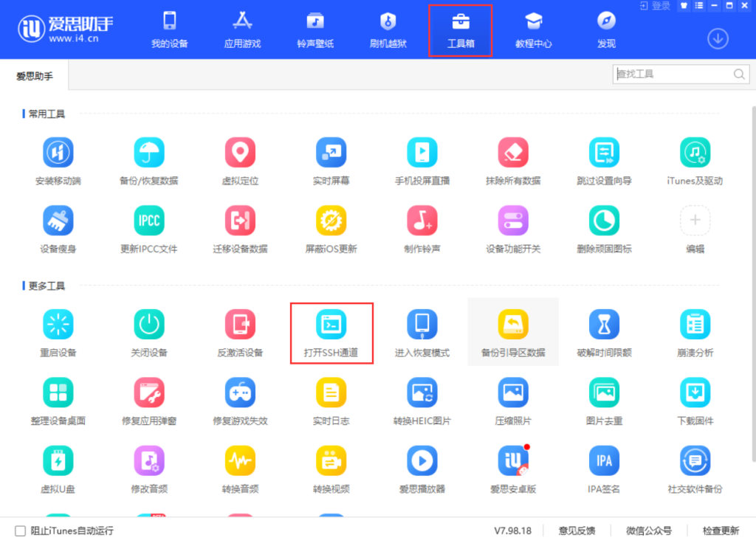Launch 实时屏幕 real-time screen tool
756x543 pixels.
click(331, 153)
